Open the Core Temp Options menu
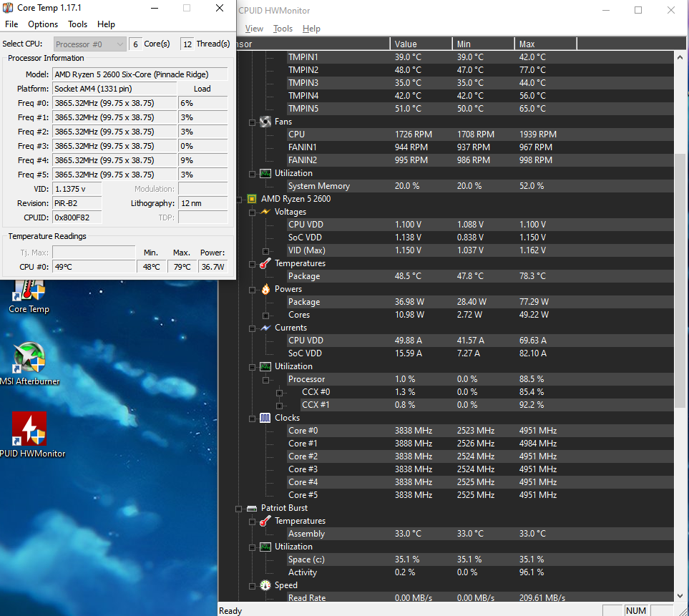 coord(43,24)
